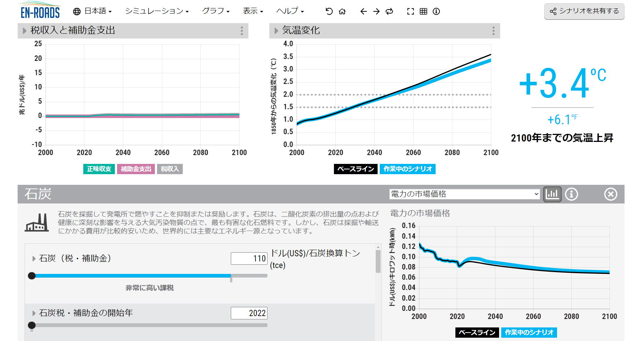This screenshot has width=644, height=341.
Task: Click the reset scenario loop icon
Action: coord(389,11)
